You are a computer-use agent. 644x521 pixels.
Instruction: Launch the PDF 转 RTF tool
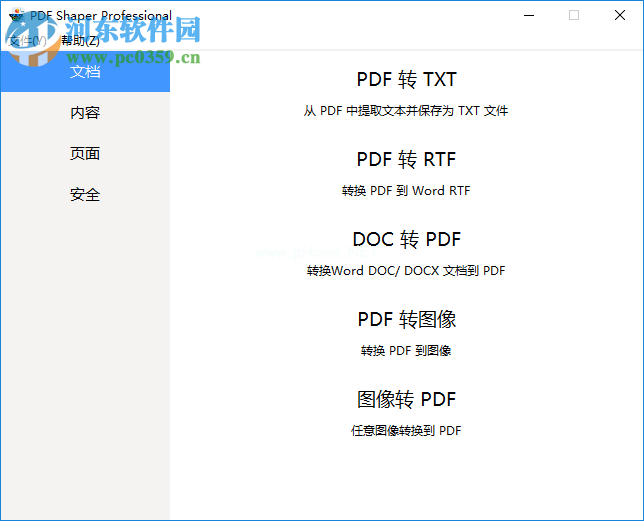click(407, 159)
